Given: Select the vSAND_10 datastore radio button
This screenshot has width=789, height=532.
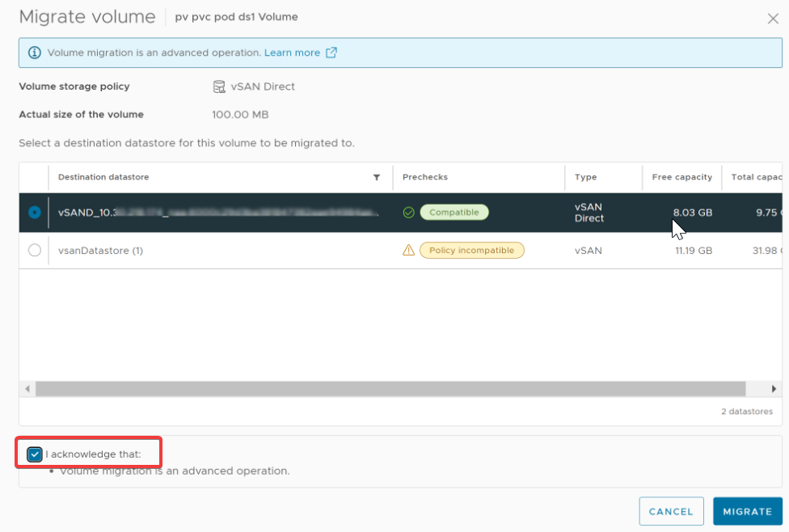Looking at the screenshot, I should [34, 213].
